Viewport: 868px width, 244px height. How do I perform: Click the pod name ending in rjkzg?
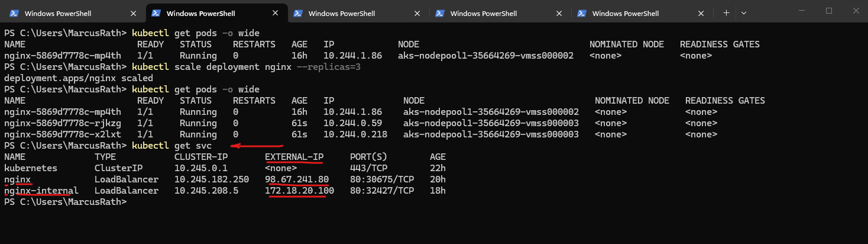pyautogui.click(x=62, y=123)
